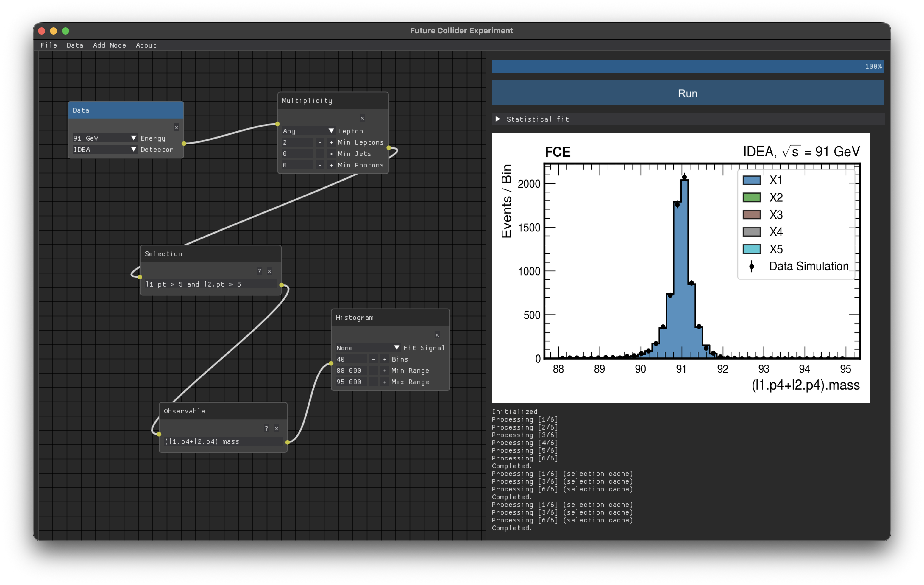This screenshot has width=924, height=585.
Task: Edit the Selection expression field
Action: (x=210, y=284)
